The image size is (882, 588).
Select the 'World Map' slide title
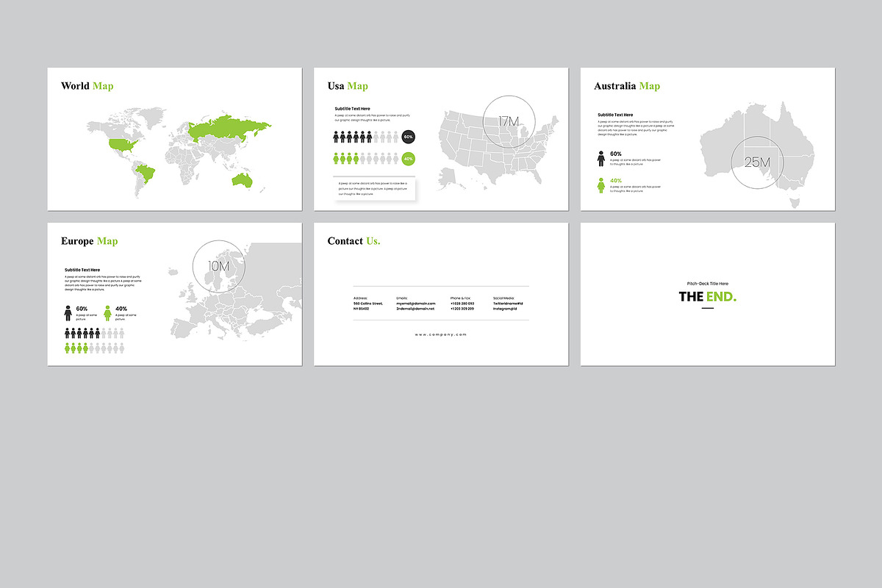click(x=87, y=86)
